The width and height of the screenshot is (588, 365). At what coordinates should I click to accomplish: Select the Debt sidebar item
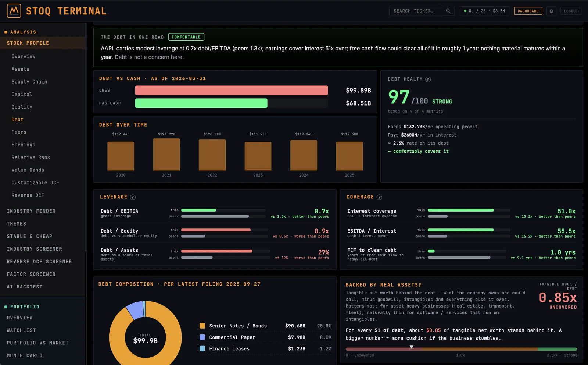coord(18,120)
